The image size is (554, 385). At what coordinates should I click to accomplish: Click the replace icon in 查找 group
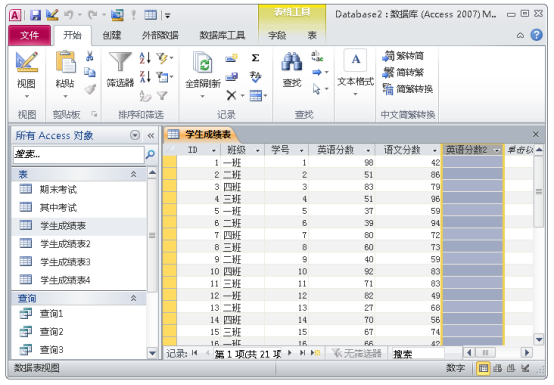pos(317,56)
